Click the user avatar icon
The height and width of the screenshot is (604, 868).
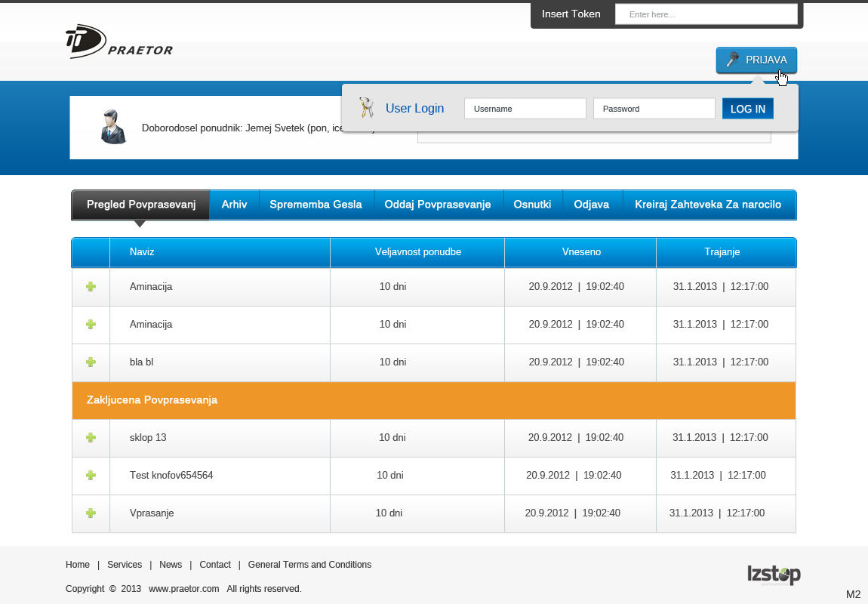[x=113, y=127]
